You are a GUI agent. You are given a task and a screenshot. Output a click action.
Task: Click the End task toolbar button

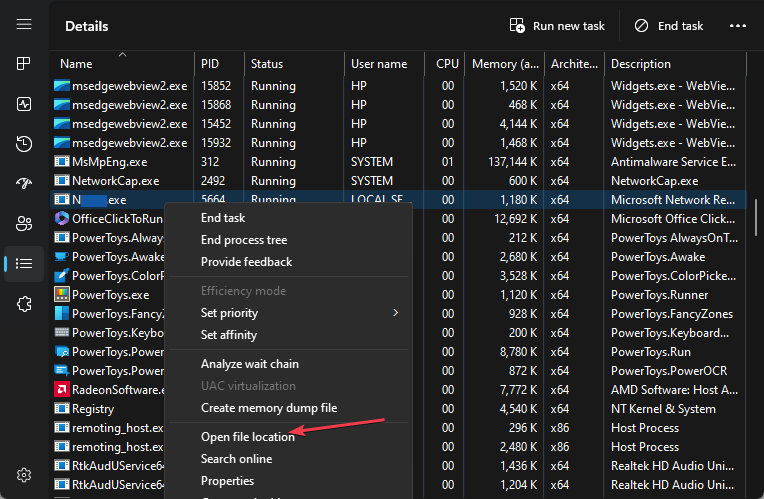pos(669,26)
